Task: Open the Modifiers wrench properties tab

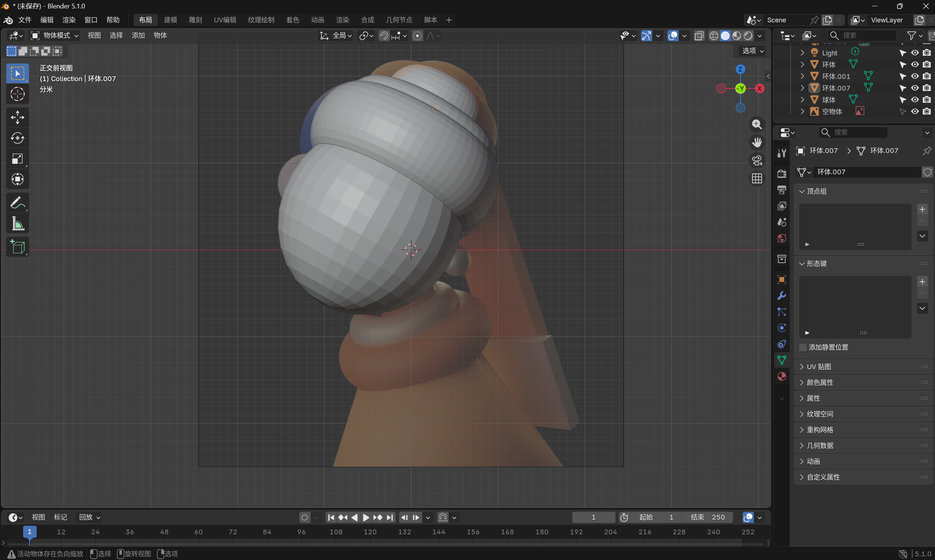Action: 782,295
